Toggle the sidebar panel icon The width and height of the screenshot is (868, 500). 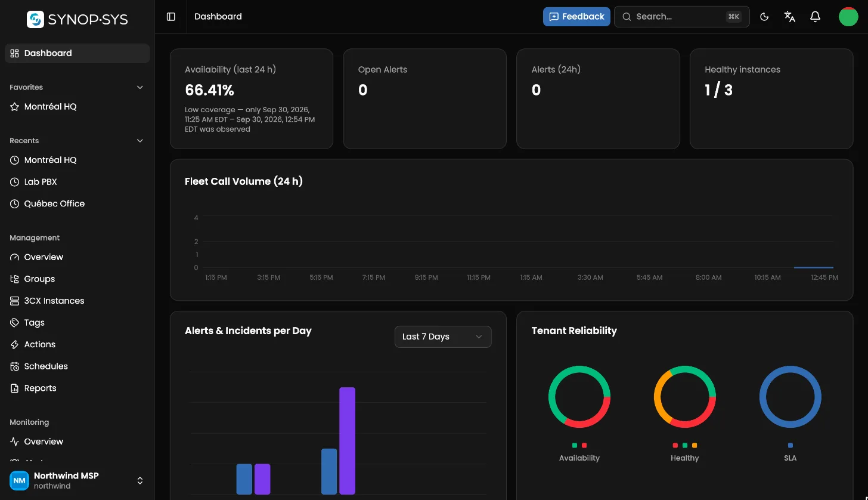click(x=171, y=17)
